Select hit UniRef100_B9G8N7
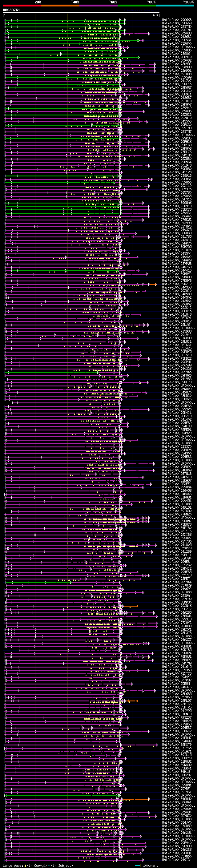Image resolution: width=197 pixels, height=868 pixels. 177,521
